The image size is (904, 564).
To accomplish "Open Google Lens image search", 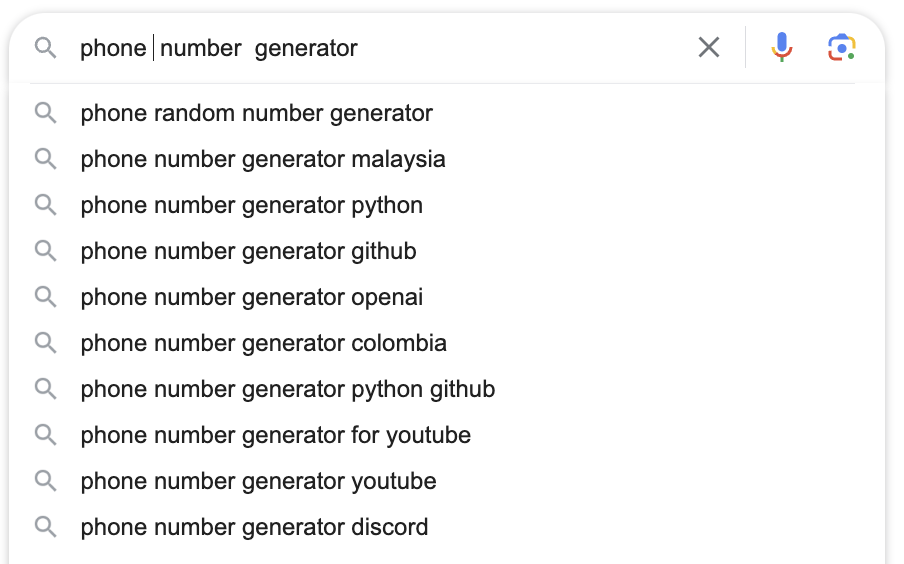I will pyautogui.click(x=842, y=47).
